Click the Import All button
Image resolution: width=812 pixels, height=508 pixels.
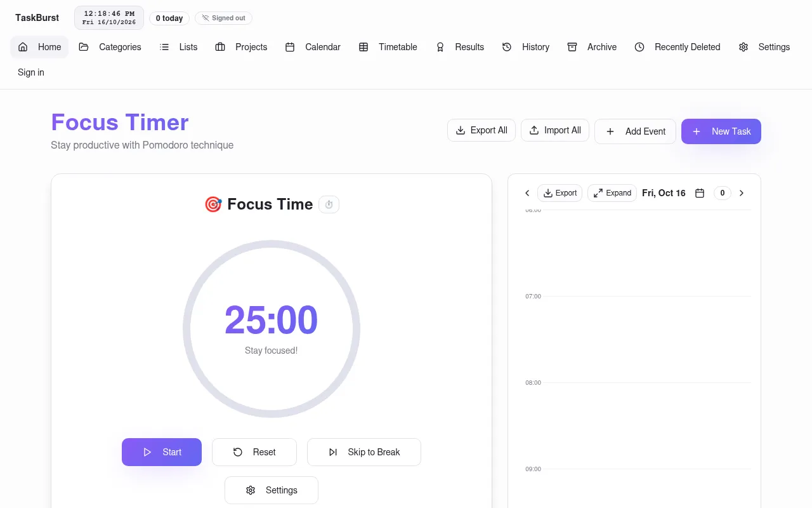[x=555, y=130]
